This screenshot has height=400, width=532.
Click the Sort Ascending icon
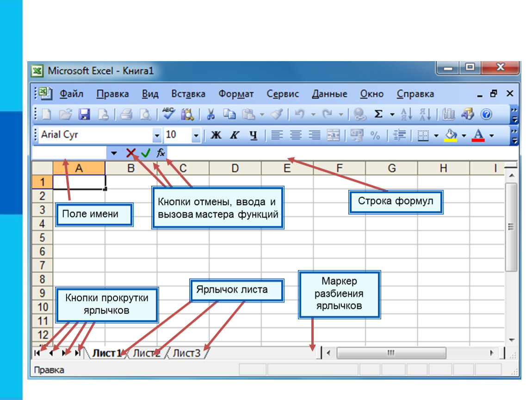click(x=406, y=114)
